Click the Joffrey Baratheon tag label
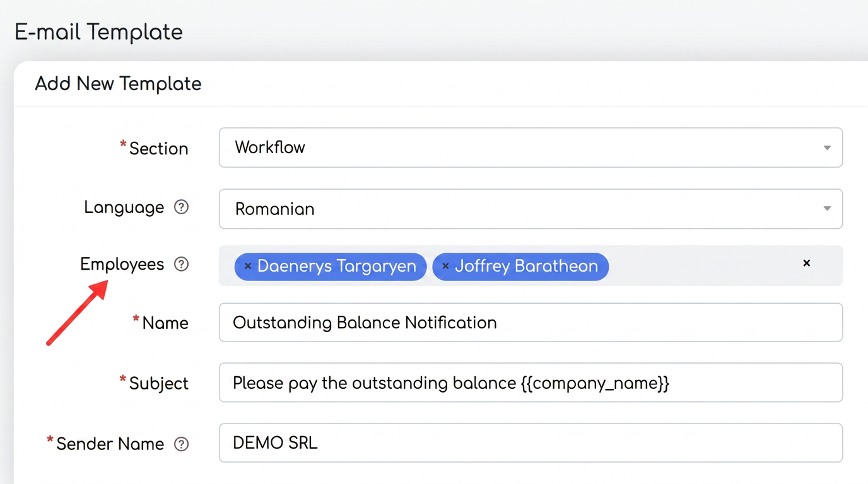868x484 pixels. (x=526, y=266)
